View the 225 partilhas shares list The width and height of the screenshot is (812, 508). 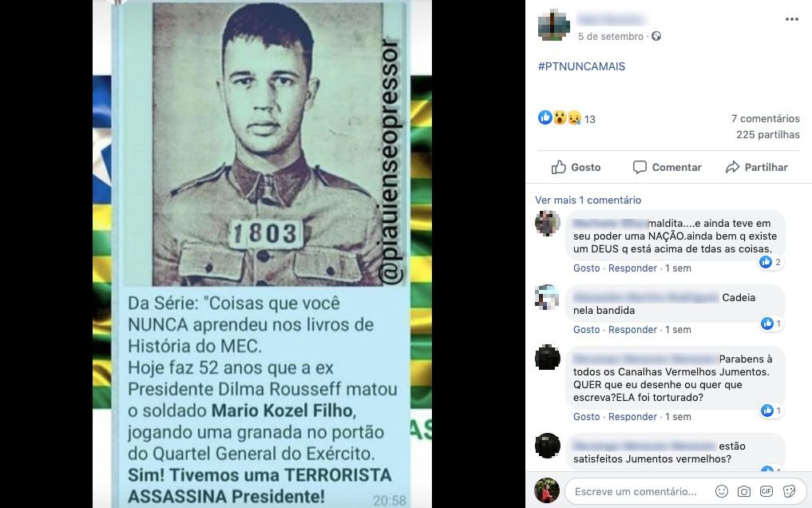coord(768,135)
